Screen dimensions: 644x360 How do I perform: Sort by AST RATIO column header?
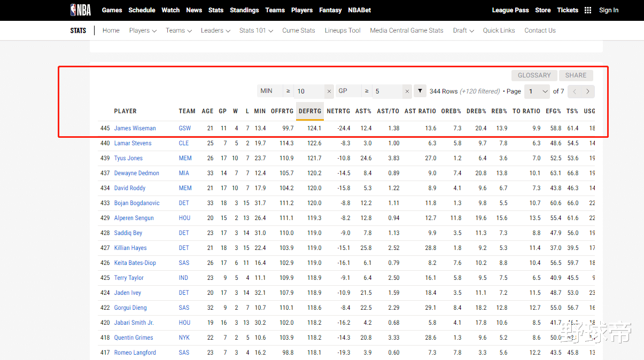(x=420, y=111)
